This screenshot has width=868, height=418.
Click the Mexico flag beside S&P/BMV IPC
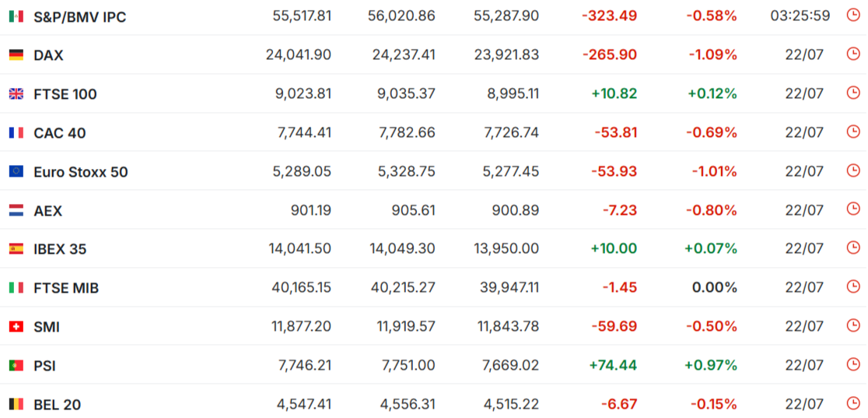(x=16, y=16)
